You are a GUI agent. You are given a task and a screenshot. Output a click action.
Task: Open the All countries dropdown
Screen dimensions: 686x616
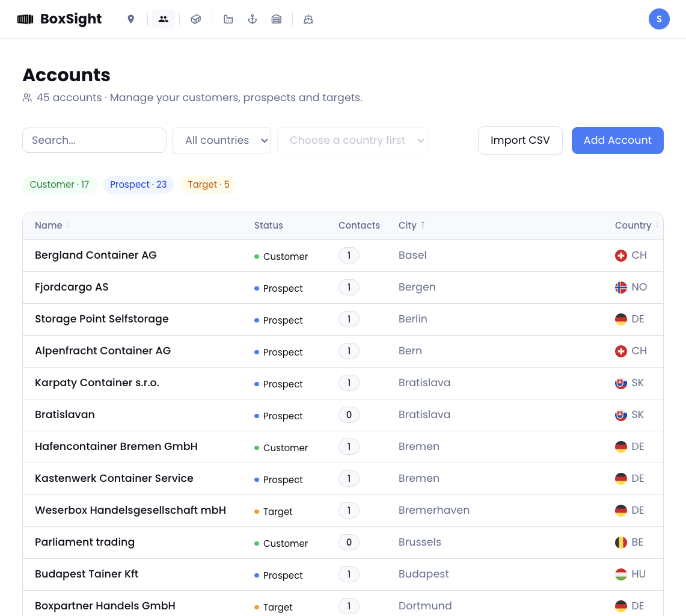click(x=222, y=141)
